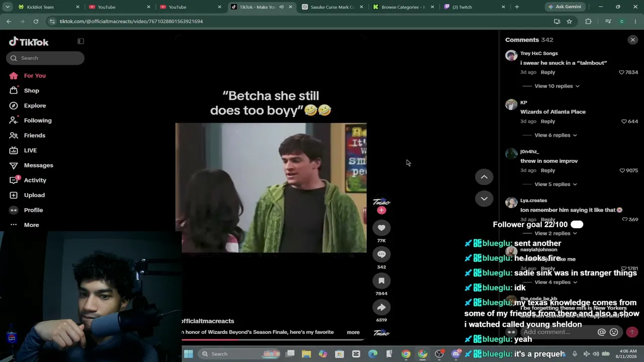Go back to the previous page in Chrome

[9, 21]
